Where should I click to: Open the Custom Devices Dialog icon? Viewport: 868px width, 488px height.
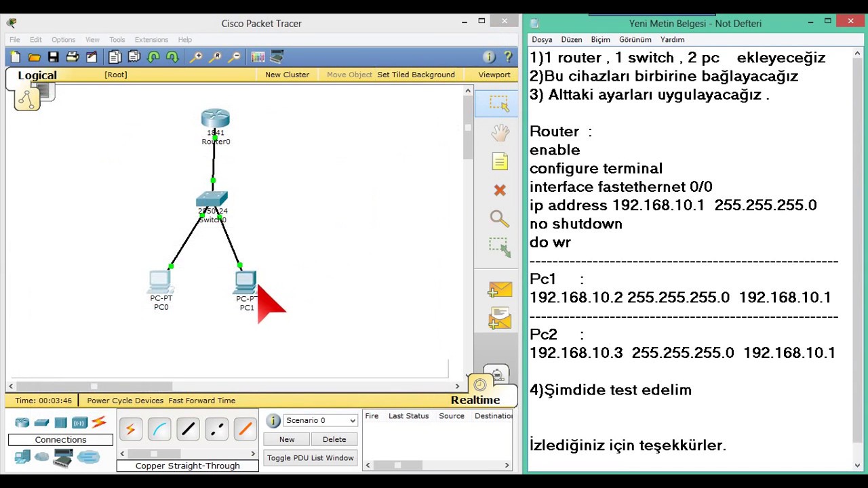pos(277,57)
